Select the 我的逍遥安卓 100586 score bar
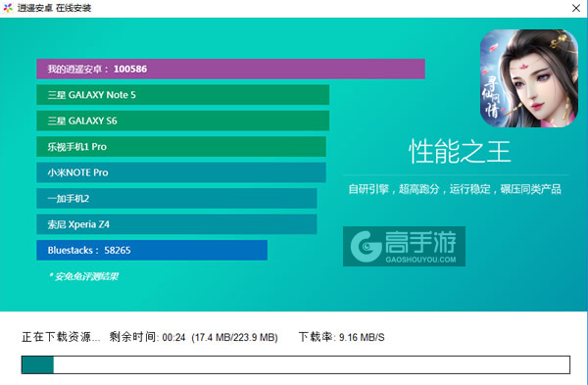The image size is (588, 385). point(230,69)
